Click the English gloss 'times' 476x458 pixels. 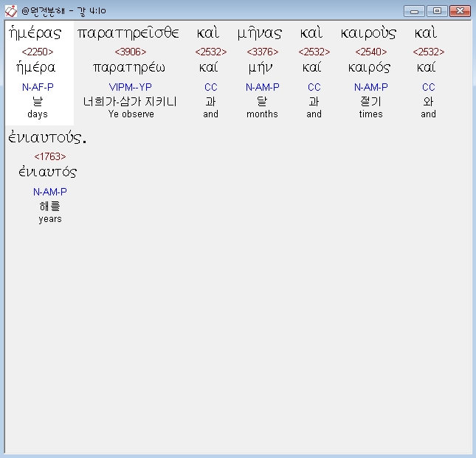[371, 114]
